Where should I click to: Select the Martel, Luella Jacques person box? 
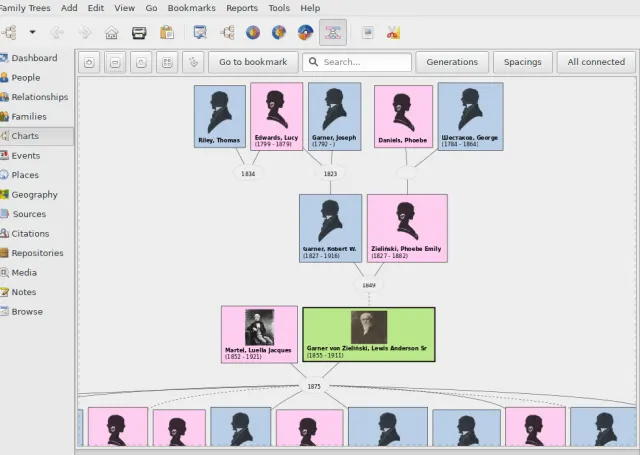click(x=259, y=334)
